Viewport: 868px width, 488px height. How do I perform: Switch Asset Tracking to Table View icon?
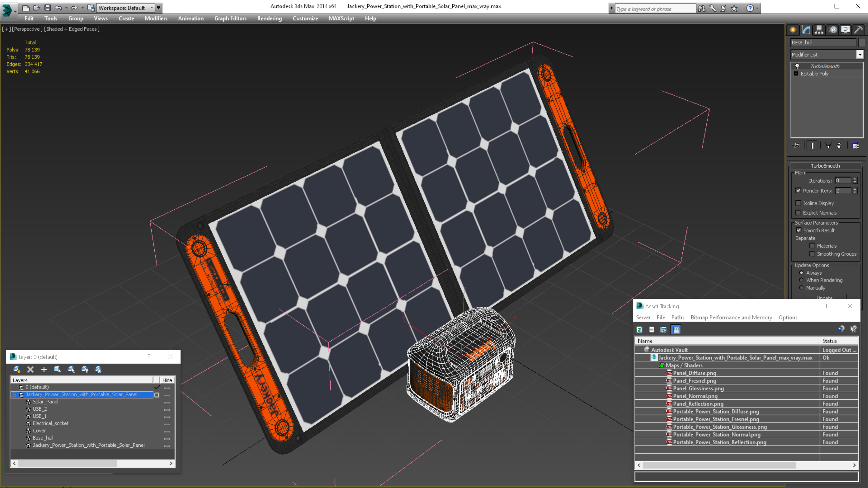point(676,330)
